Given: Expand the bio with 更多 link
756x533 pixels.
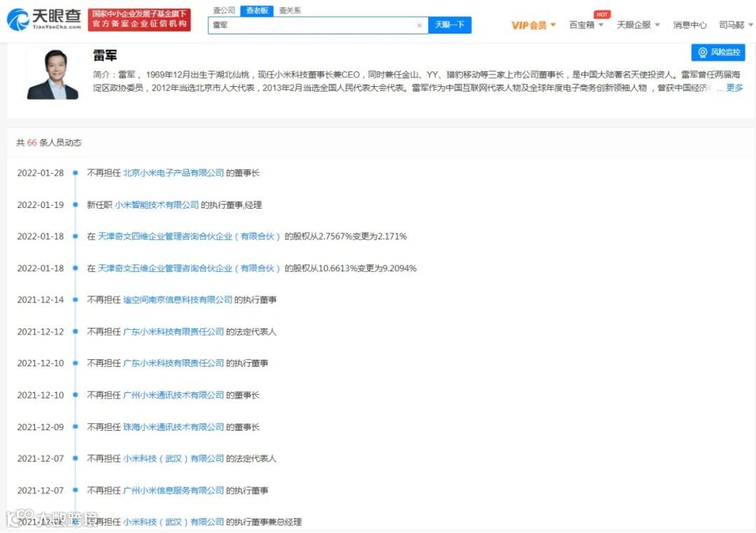Looking at the screenshot, I should point(734,88).
